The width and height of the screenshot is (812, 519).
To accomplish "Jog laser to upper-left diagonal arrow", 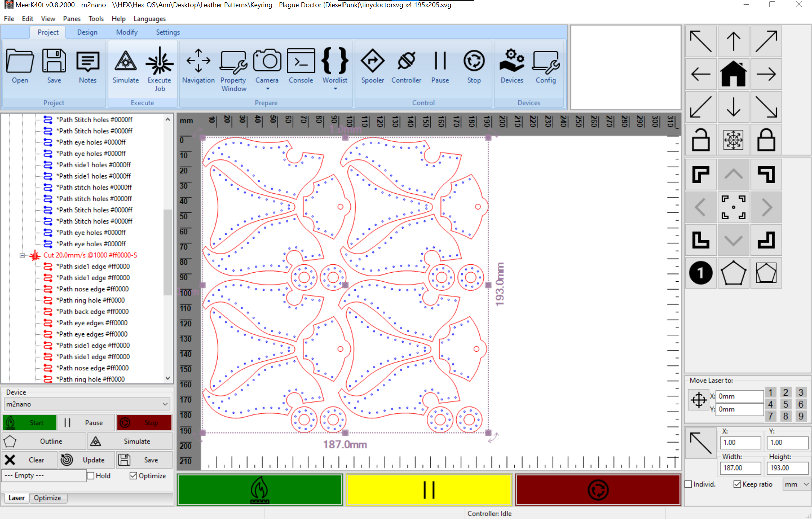I will (x=701, y=41).
